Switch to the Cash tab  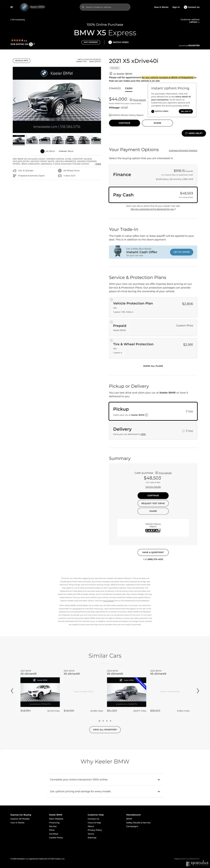click(129, 88)
